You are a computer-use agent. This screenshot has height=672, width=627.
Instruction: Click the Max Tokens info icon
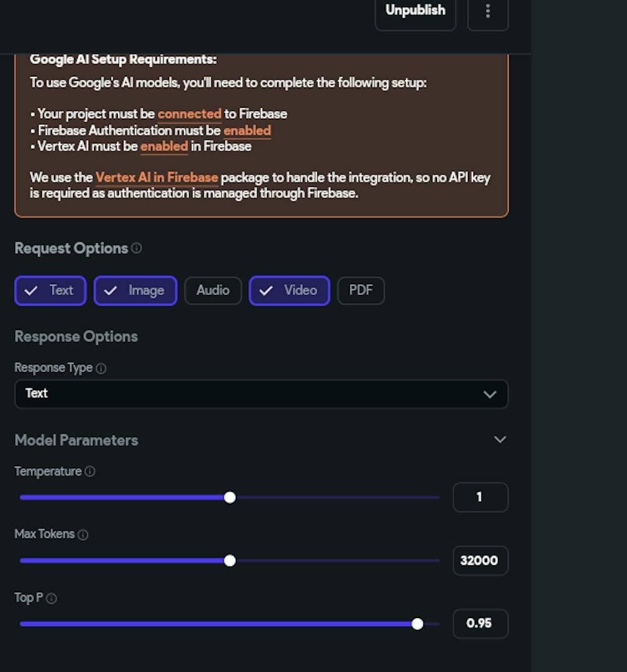click(x=83, y=535)
